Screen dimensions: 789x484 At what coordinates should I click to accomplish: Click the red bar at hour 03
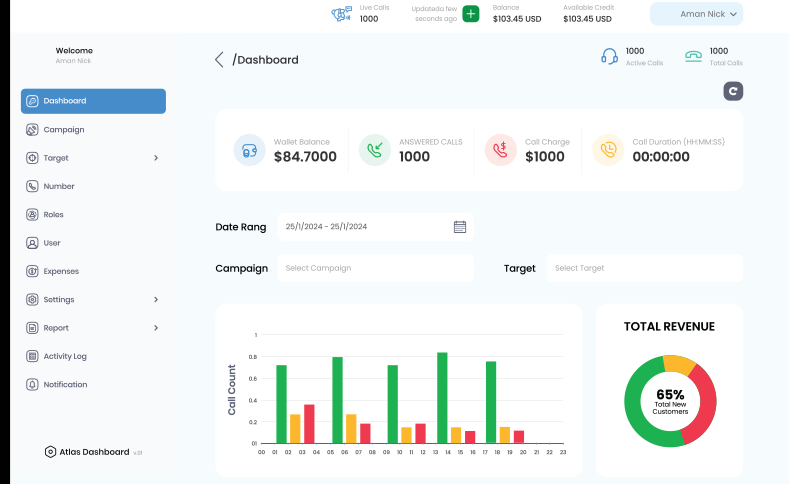point(309,424)
